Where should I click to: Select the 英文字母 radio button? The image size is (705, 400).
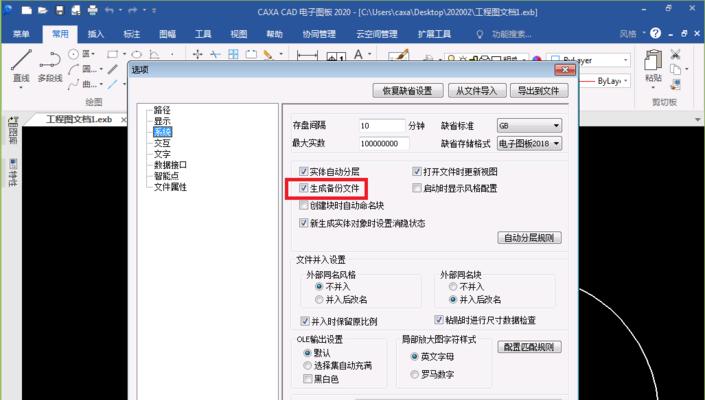click(415, 356)
